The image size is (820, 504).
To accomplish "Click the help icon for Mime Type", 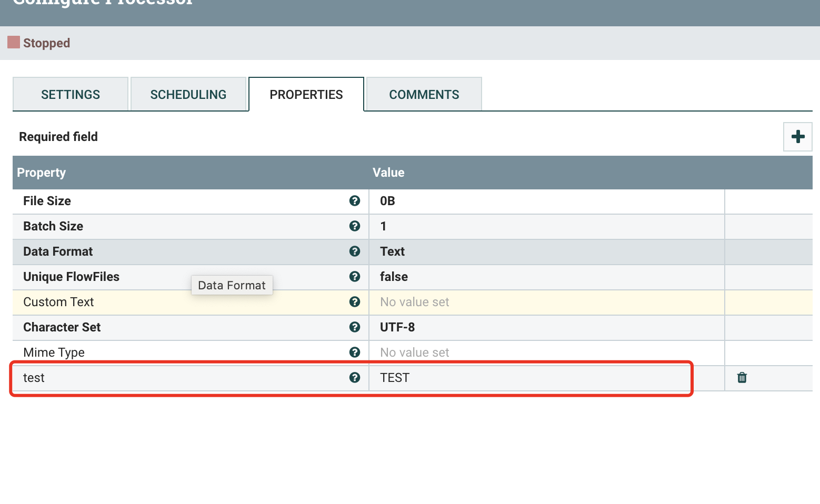I will 355,352.
